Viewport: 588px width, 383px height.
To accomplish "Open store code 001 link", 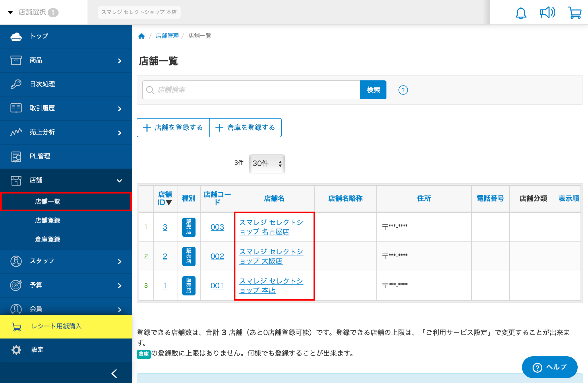I will 217,286.
